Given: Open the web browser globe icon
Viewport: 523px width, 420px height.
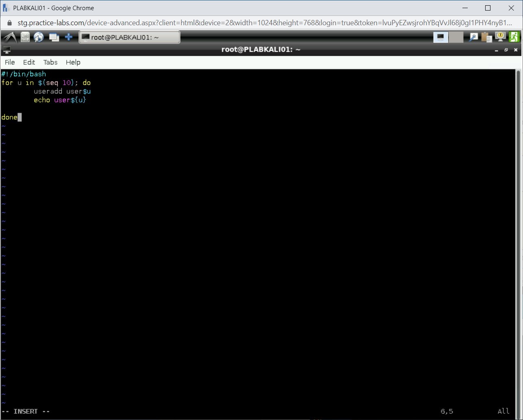Looking at the screenshot, I should 39,37.
